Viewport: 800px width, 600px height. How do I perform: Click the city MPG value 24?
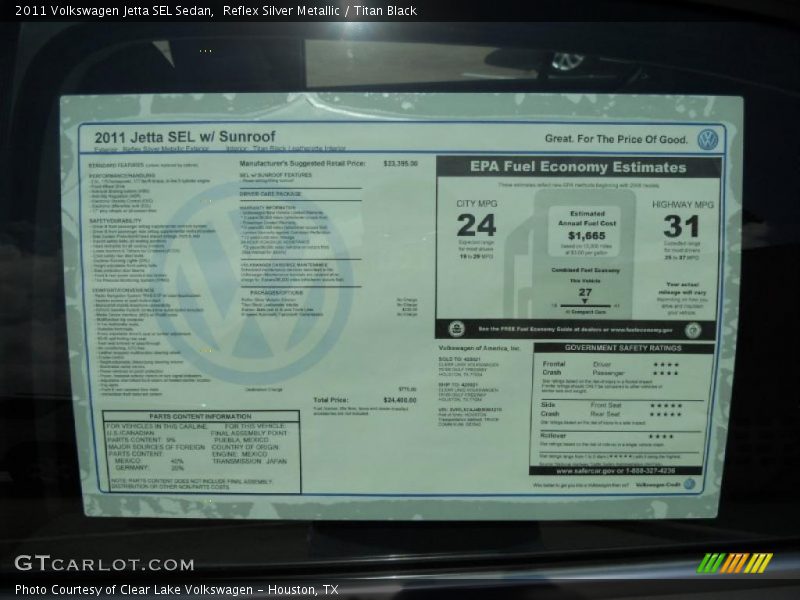coord(477,225)
